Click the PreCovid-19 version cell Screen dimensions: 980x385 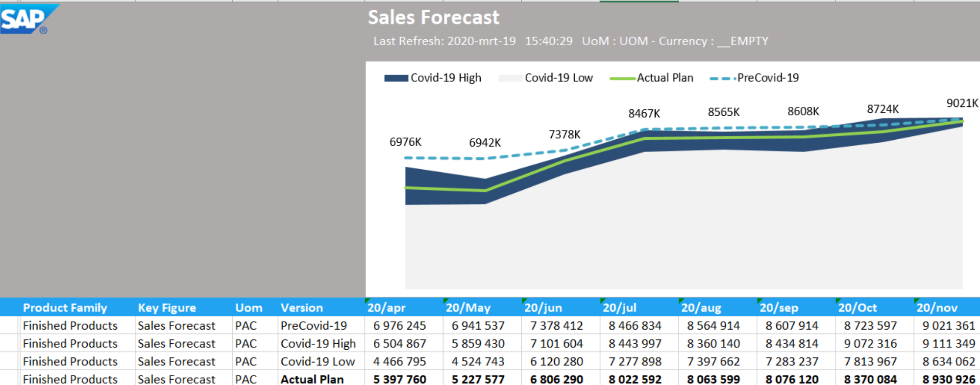pyautogui.click(x=314, y=326)
